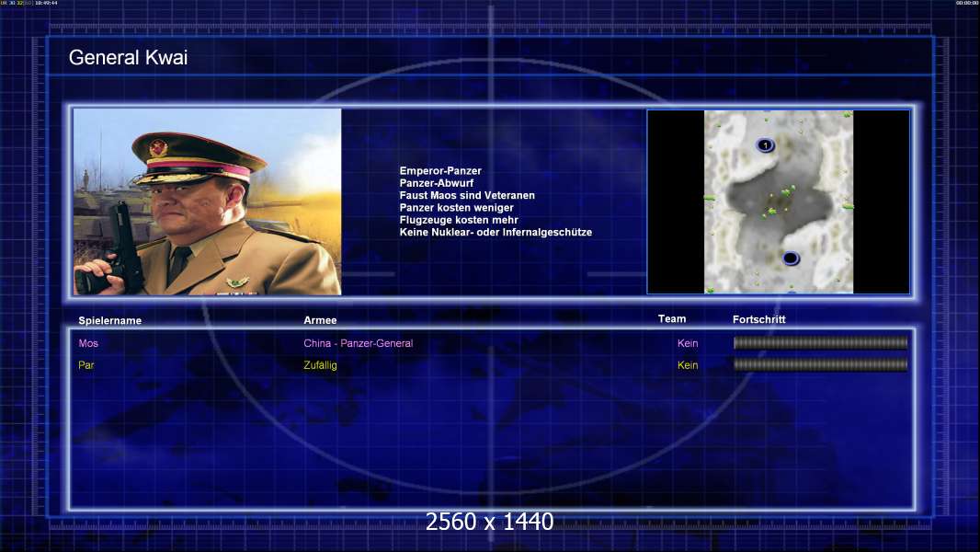This screenshot has height=552, width=980.
Task: Select the Emperor-Panzer ability line
Action: click(x=440, y=171)
